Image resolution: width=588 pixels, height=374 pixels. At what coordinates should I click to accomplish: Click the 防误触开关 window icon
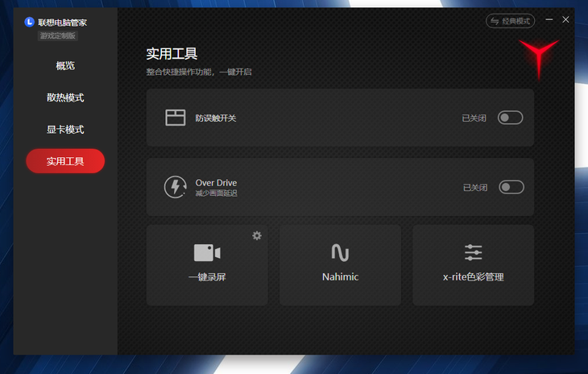(176, 118)
